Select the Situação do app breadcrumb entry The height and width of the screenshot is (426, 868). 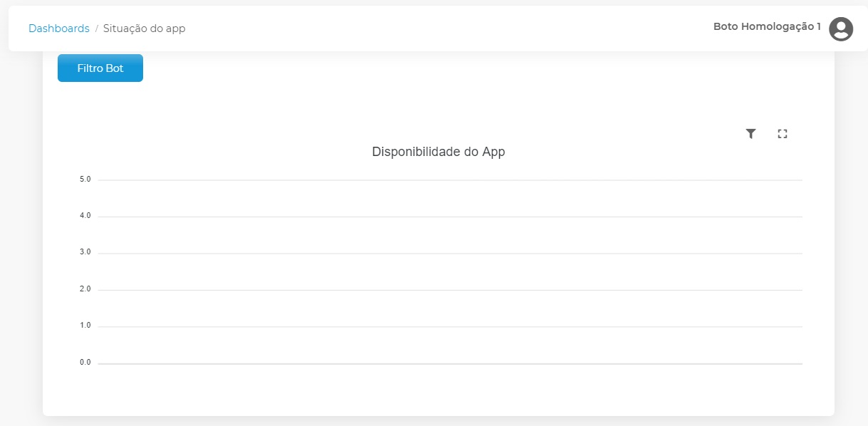pyautogui.click(x=143, y=28)
